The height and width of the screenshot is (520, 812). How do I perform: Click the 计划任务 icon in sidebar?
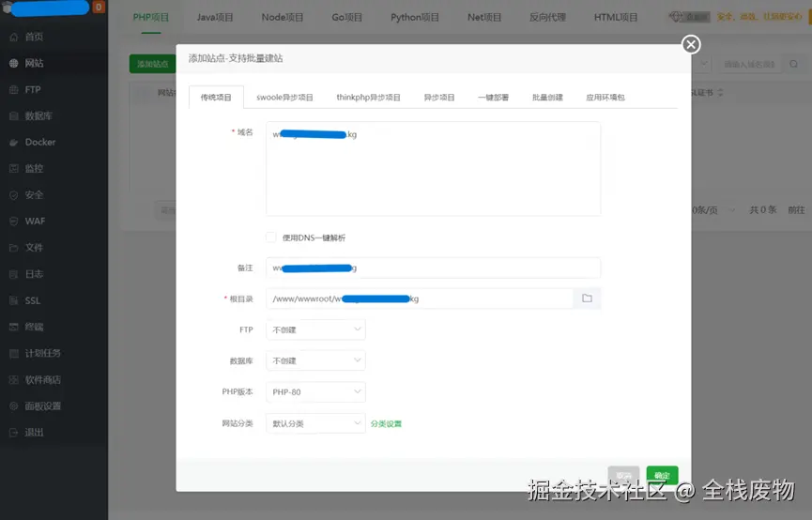[x=14, y=353]
